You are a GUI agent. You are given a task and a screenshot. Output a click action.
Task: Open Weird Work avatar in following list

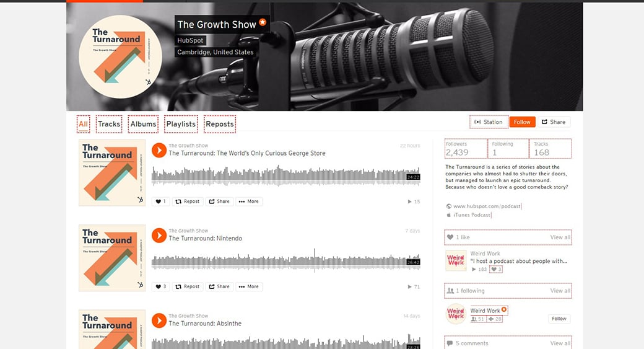pos(456,314)
